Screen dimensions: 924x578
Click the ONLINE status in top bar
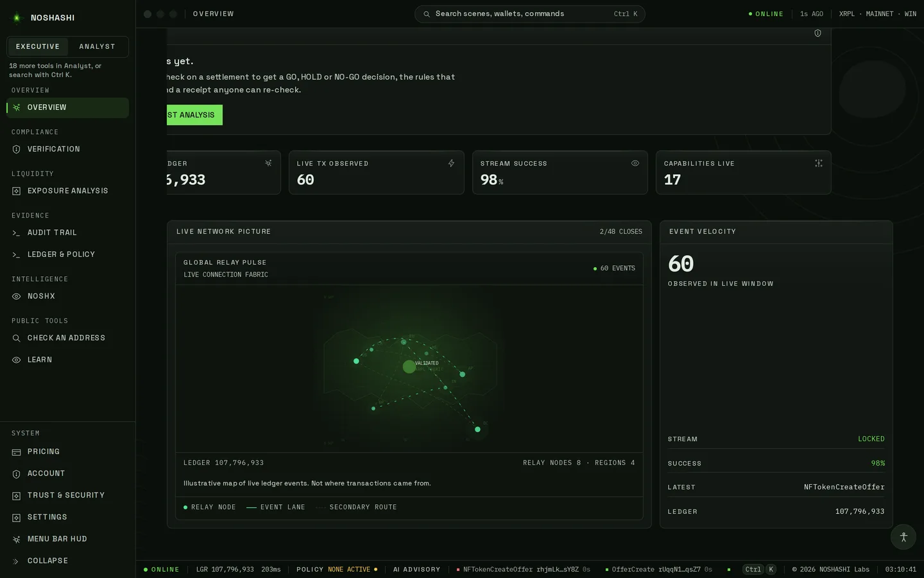coord(766,14)
